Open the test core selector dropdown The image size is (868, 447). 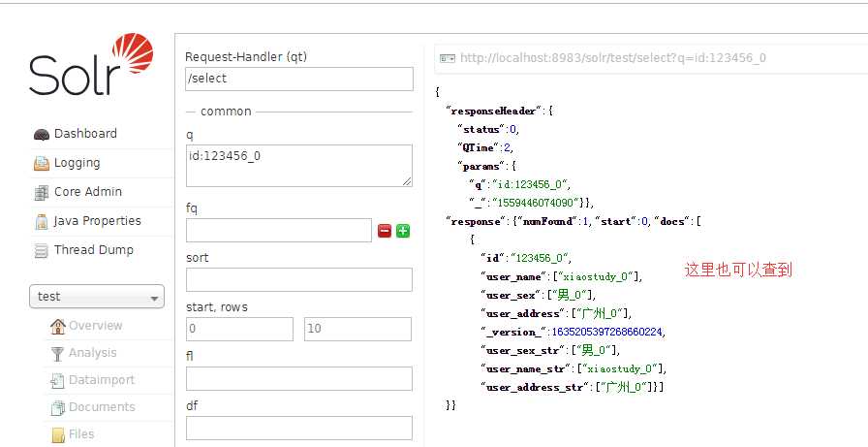click(97, 297)
